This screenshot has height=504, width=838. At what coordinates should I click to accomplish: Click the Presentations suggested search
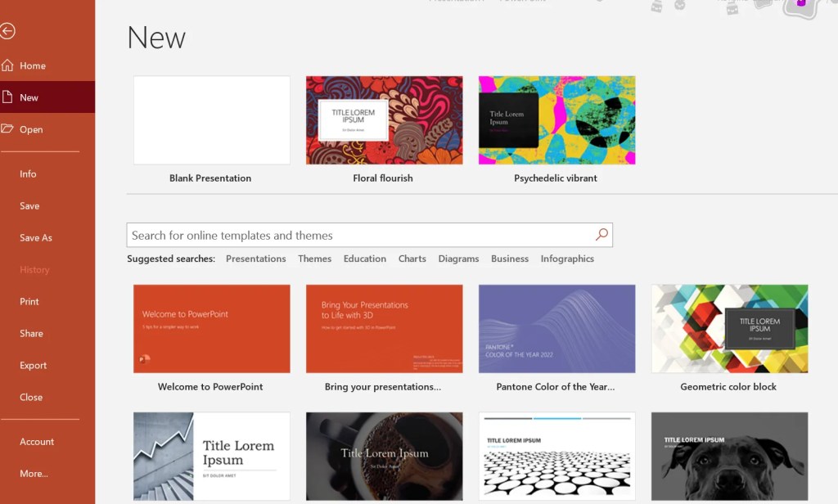[255, 259]
